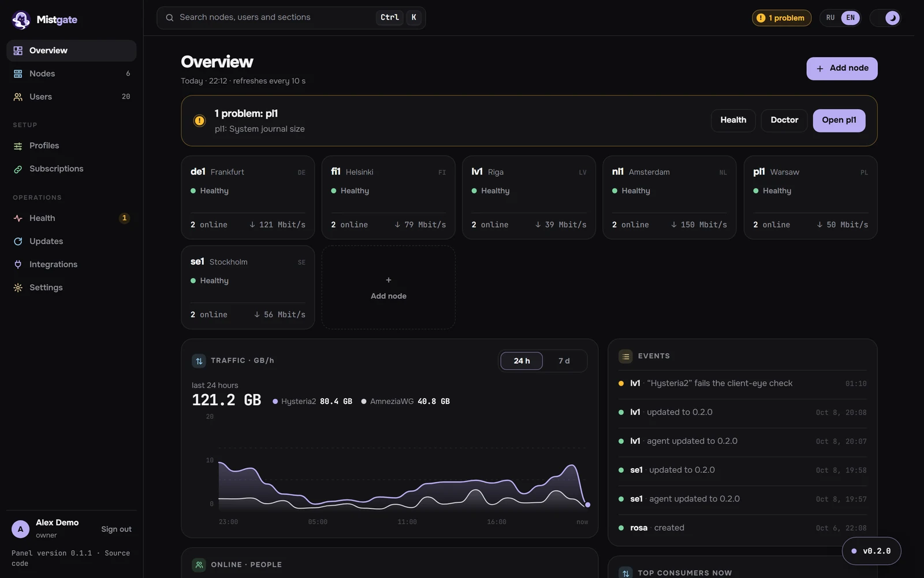The width and height of the screenshot is (924, 578).
Task: Click the Traffic arrows panel icon
Action: [x=199, y=361]
